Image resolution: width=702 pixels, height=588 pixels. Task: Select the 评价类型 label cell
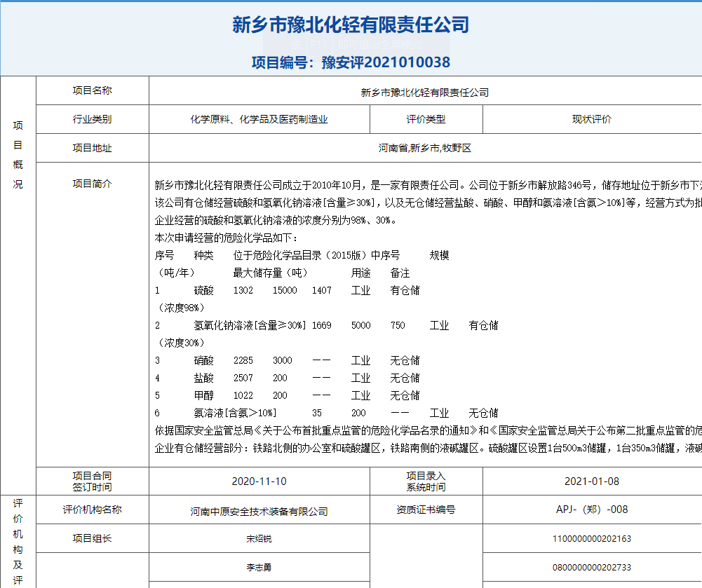(426, 119)
